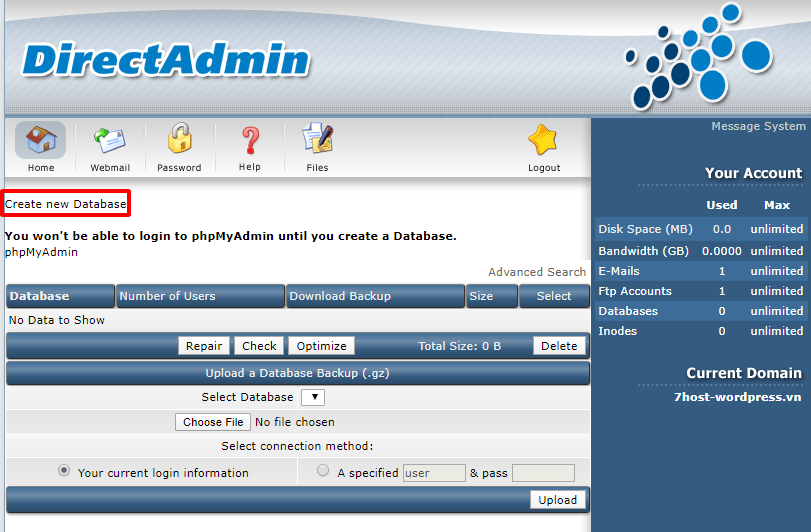This screenshot has height=532, width=811.
Task: Click the Databases row label
Action: pos(628,311)
